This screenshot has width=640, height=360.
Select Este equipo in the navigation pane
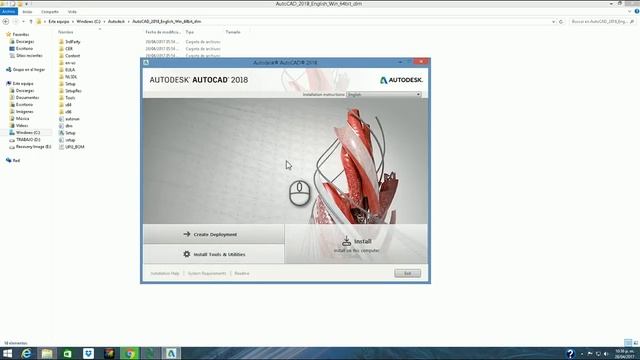point(23,84)
